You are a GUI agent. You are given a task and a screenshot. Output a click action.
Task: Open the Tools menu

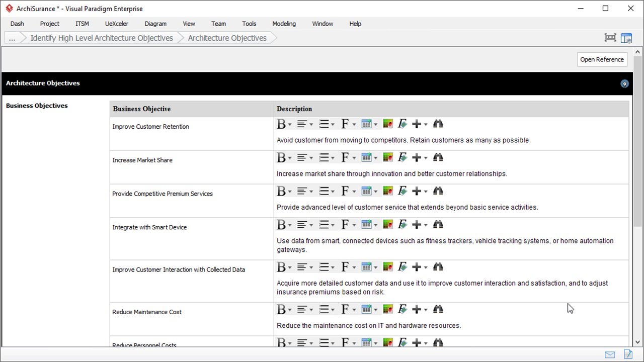[x=249, y=24]
